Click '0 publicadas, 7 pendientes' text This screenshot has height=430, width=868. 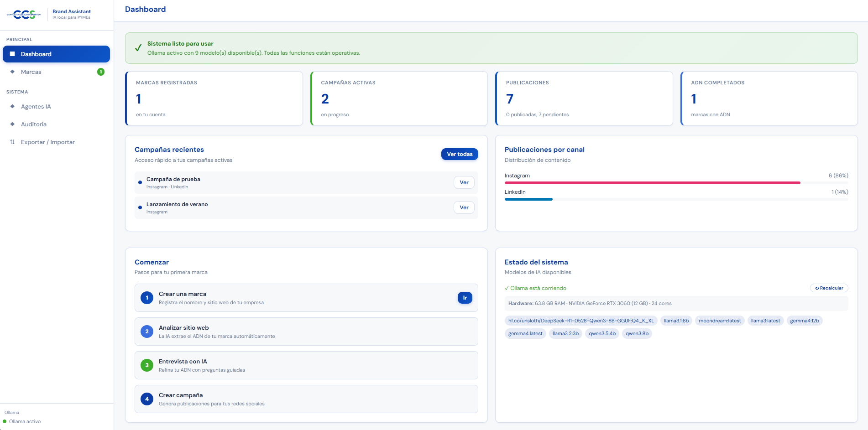pos(537,114)
